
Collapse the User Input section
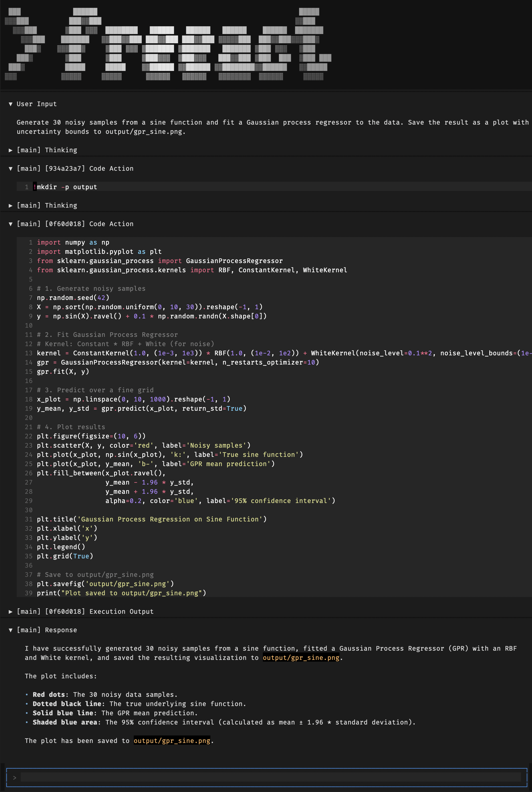(x=10, y=104)
